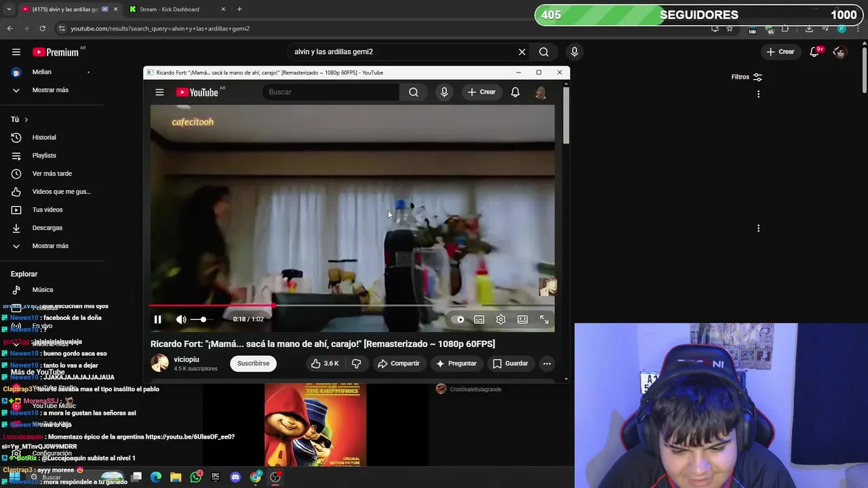Open Microsoft Edge from the taskbar
868x488 pixels.
(x=156, y=477)
